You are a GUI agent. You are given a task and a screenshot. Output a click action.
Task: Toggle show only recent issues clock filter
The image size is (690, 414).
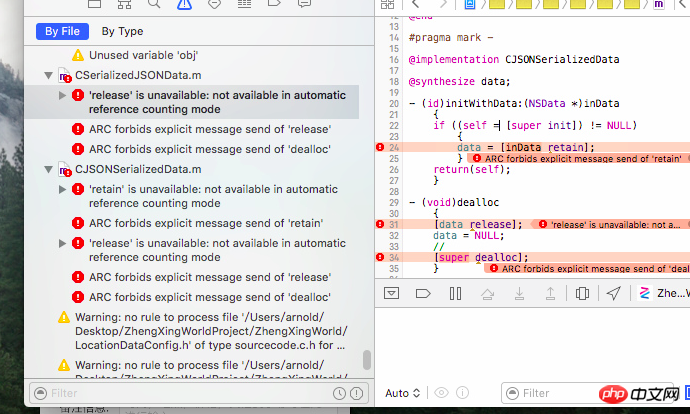pos(339,393)
